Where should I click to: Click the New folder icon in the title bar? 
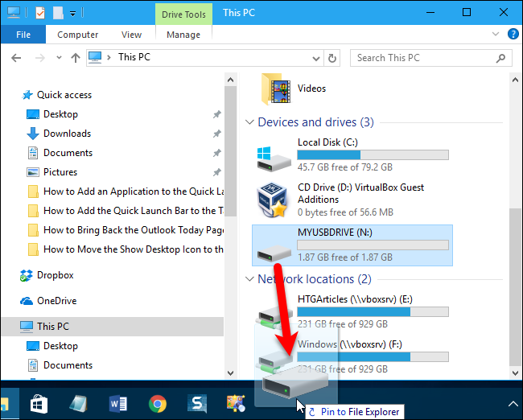point(58,13)
